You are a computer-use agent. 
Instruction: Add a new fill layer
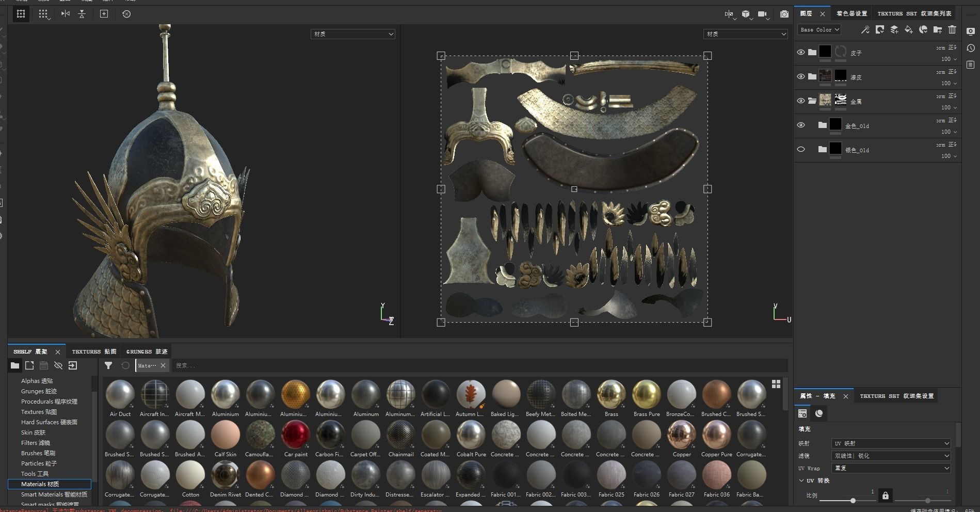tap(909, 30)
